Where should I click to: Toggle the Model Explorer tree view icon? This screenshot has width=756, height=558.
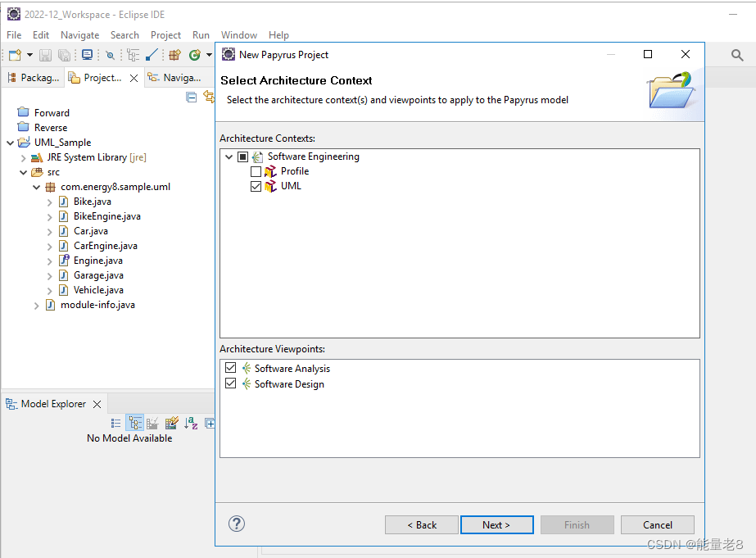coord(135,424)
